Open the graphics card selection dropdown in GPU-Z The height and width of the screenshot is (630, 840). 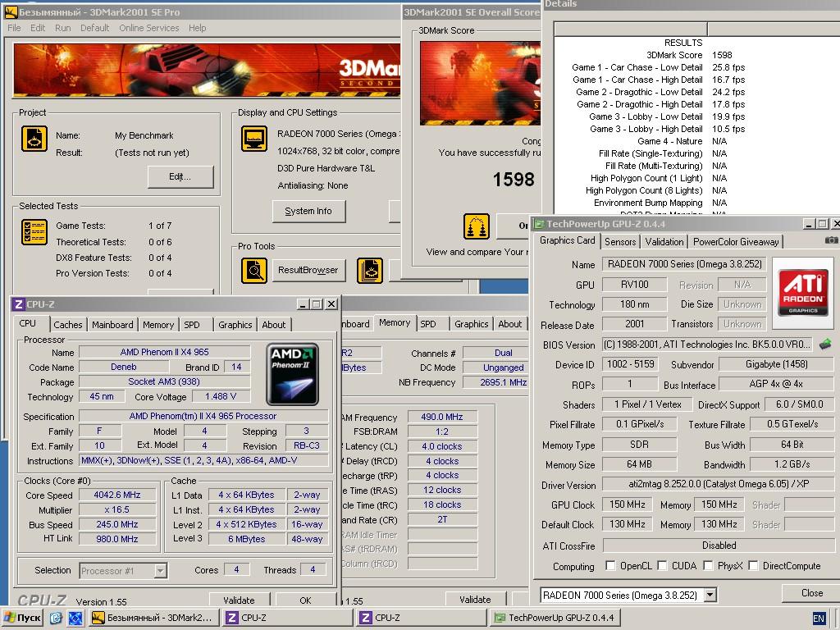(710, 595)
